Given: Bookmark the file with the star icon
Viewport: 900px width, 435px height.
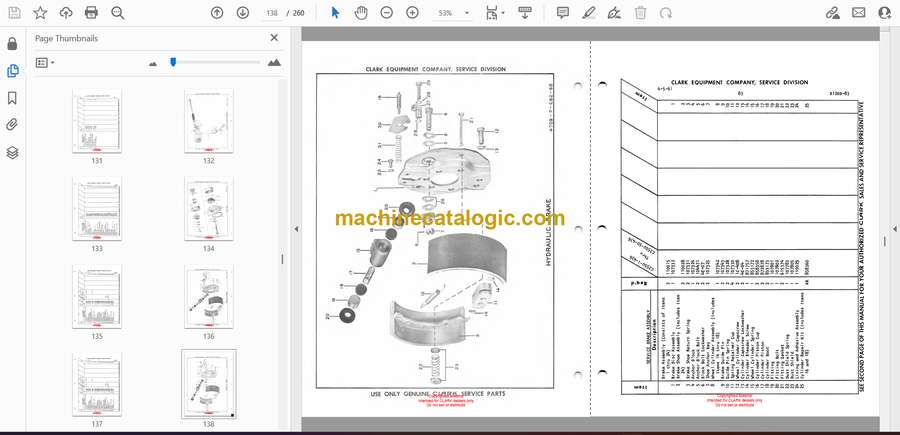Looking at the screenshot, I should 40,13.
